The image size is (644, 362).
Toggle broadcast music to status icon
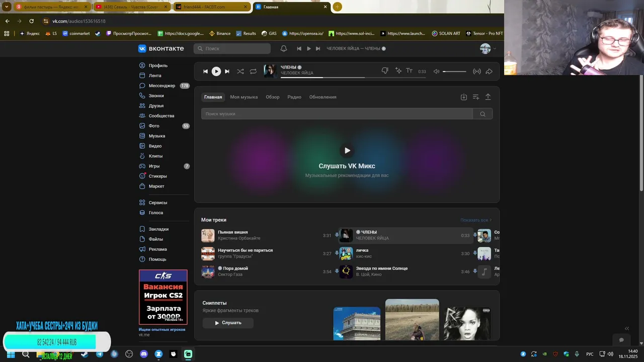coord(477,71)
